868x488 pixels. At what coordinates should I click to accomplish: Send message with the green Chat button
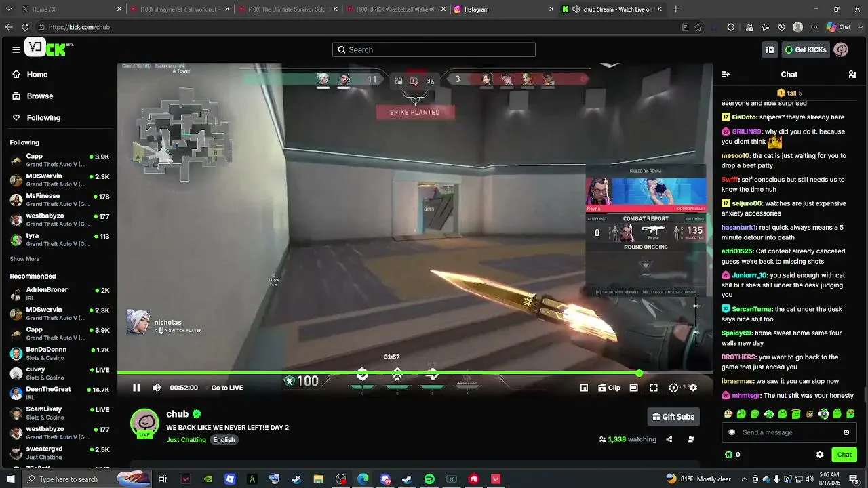click(844, 455)
